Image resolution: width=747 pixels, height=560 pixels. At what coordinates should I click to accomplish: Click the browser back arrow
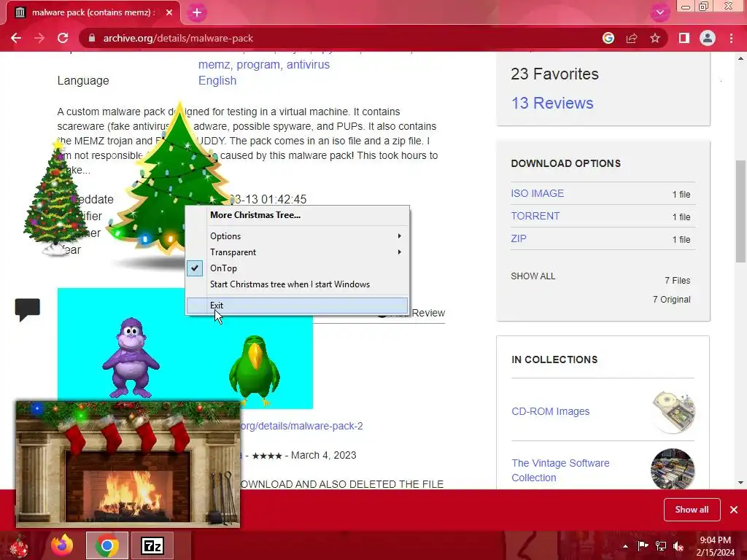coord(16,38)
